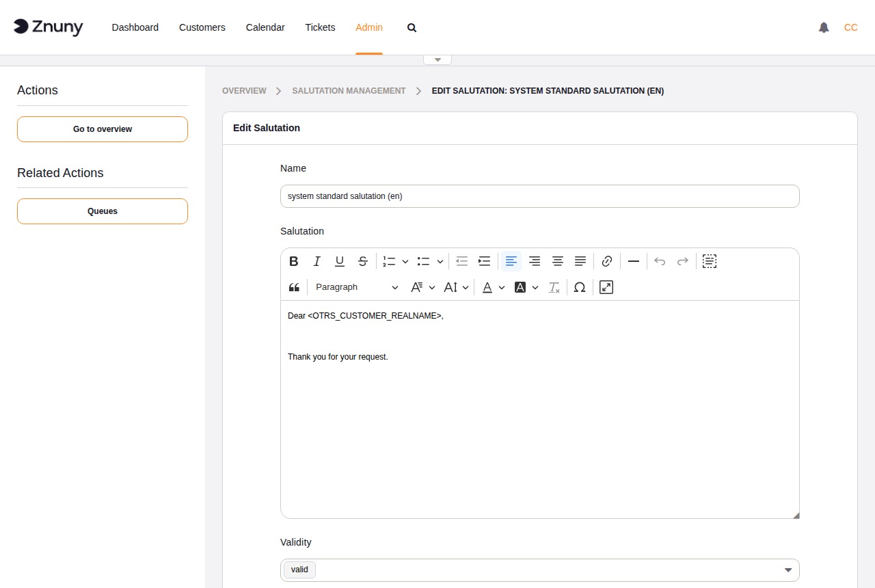Insert a horizontal line
This screenshot has height=588, width=875.
pos(634,261)
